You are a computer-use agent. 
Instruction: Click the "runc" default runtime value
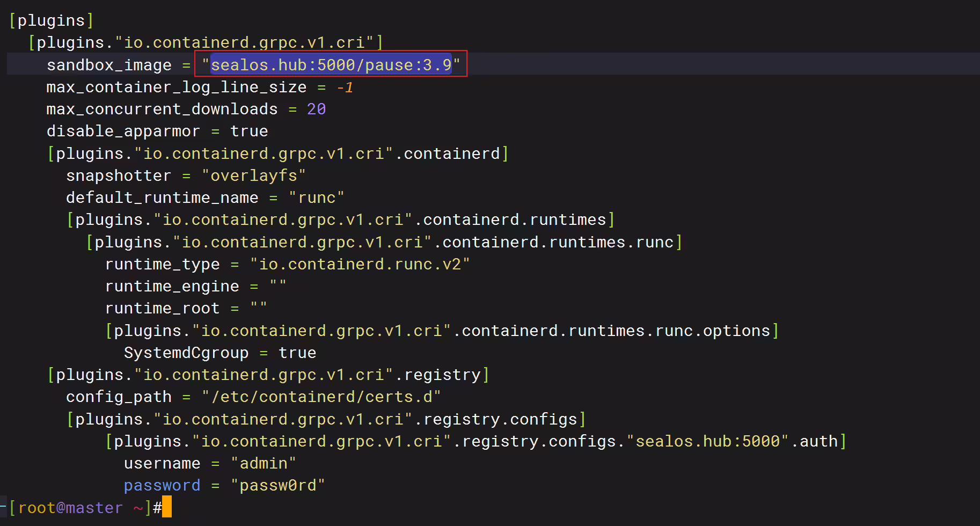point(317,198)
